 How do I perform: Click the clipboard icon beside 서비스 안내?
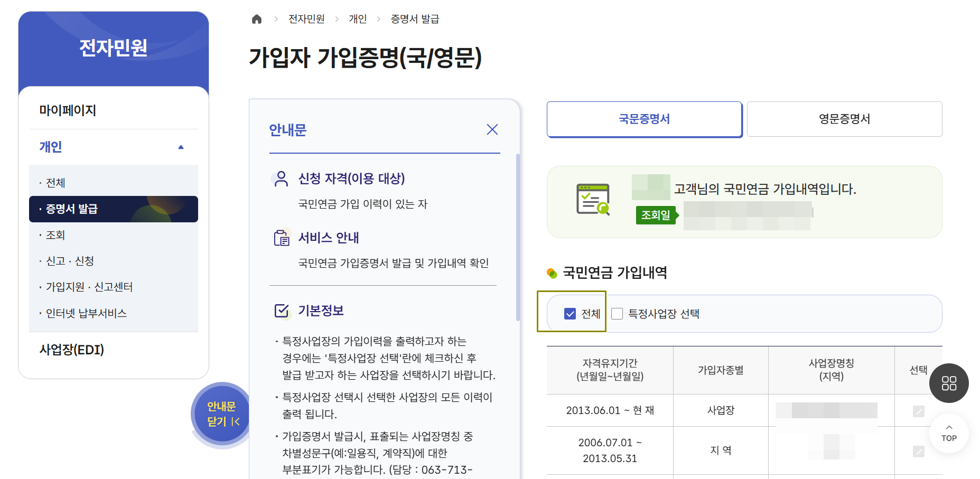point(280,238)
